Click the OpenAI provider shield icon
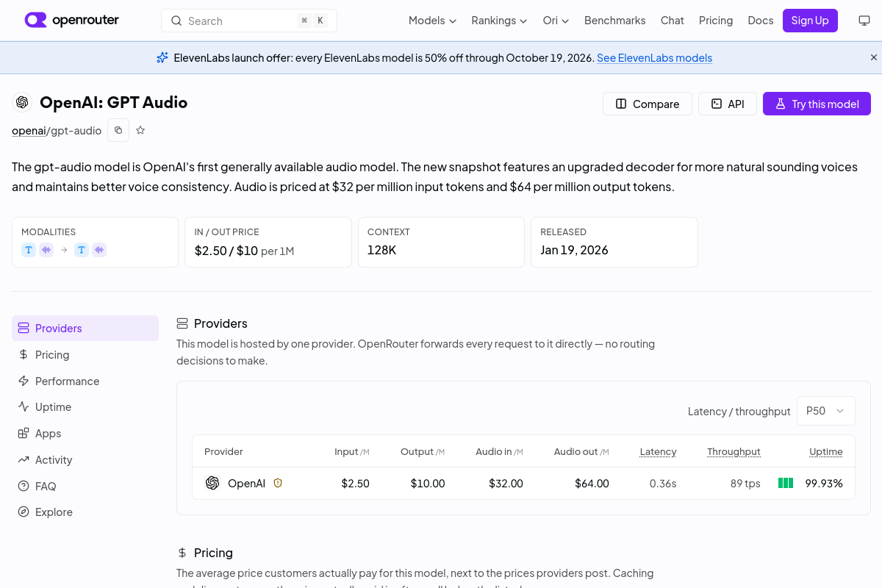The height and width of the screenshot is (588, 882). pos(278,483)
